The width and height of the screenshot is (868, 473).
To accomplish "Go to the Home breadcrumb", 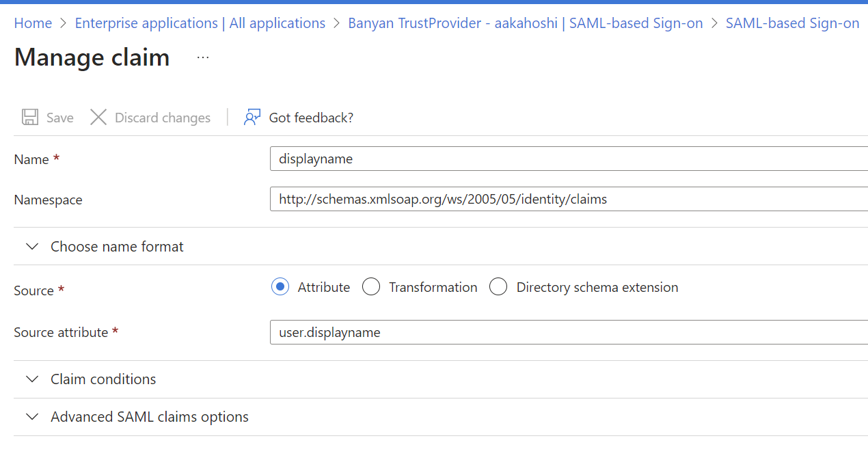I will [x=33, y=23].
